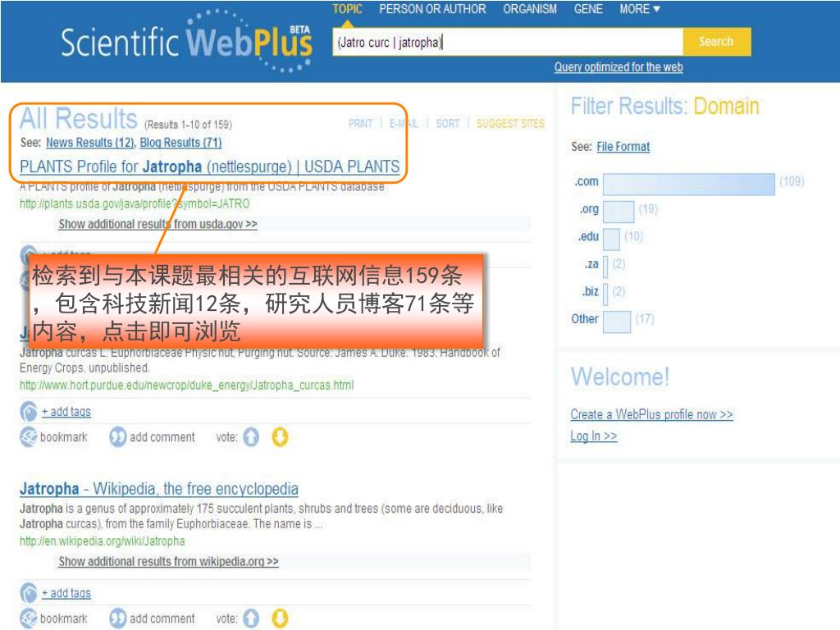Click the bookmark label under the Purdue result
840x630 pixels.
point(64,437)
